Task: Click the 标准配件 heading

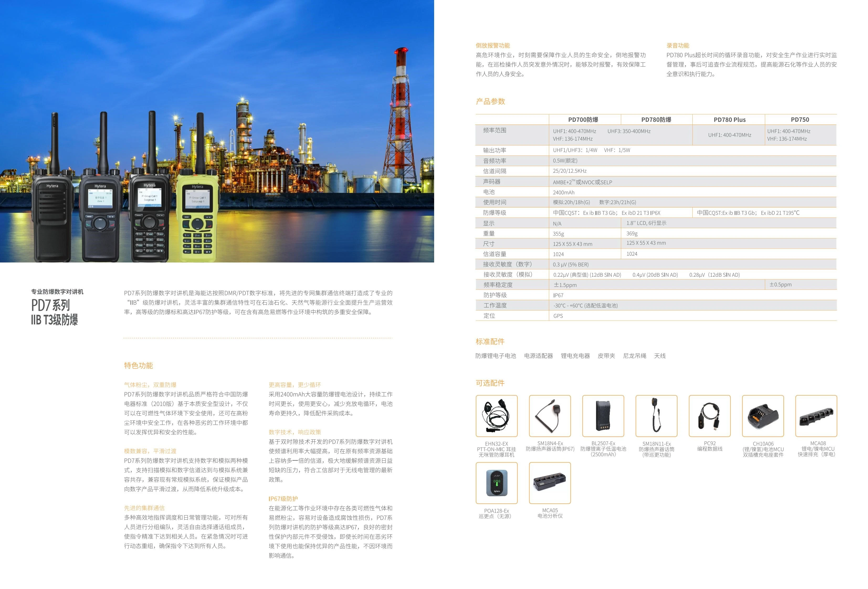Action: [x=490, y=341]
